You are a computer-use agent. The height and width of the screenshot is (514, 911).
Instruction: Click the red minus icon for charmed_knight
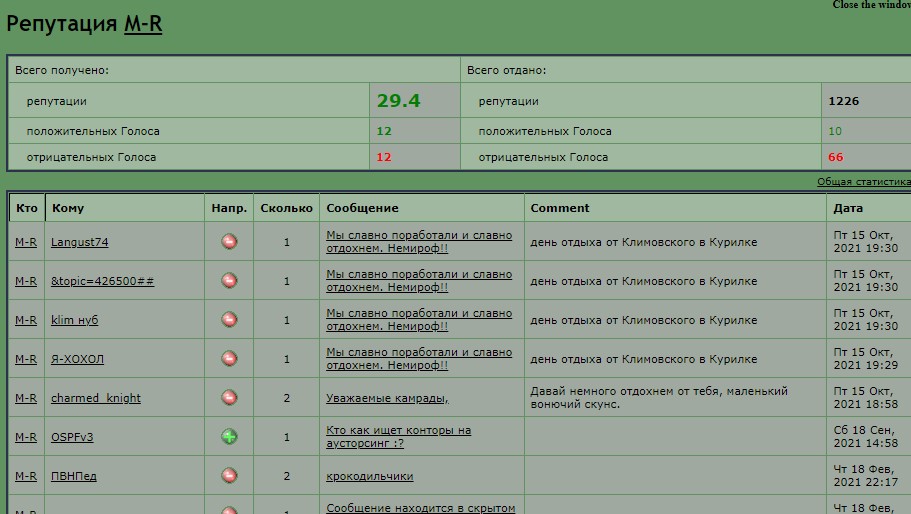click(229, 397)
